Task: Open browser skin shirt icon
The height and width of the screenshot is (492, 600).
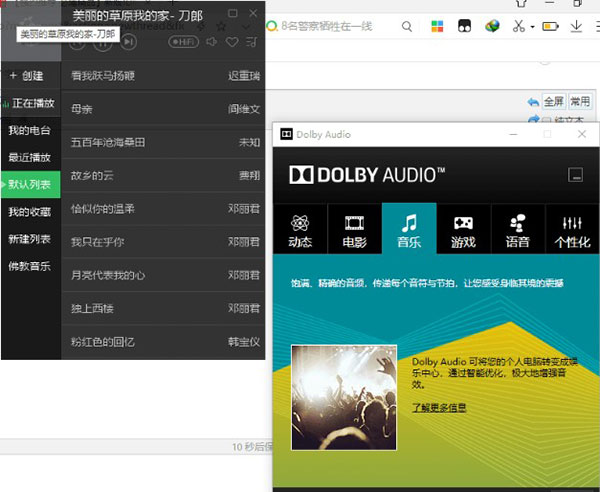Action: tap(521, 3)
